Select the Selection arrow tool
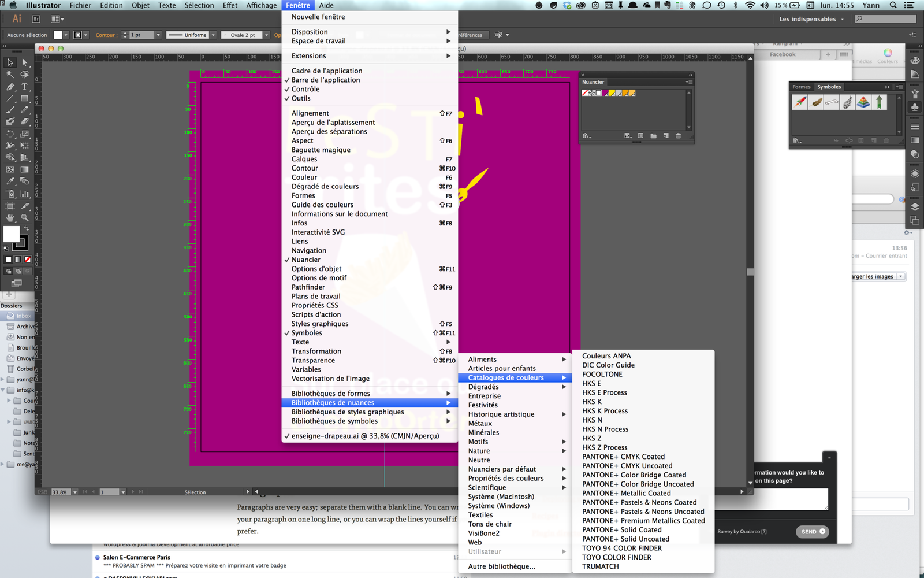This screenshot has width=924, height=578. [x=10, y=62]
